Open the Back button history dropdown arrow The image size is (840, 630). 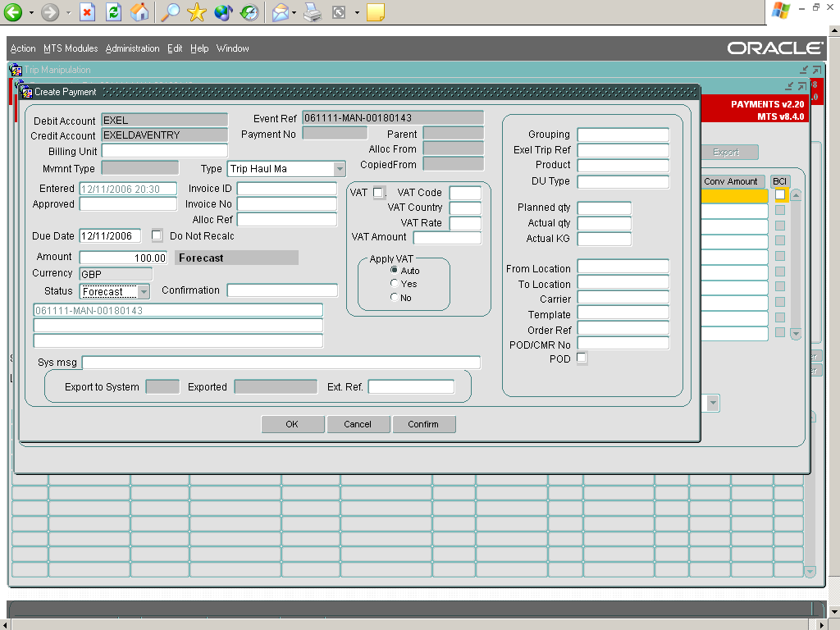31,13
